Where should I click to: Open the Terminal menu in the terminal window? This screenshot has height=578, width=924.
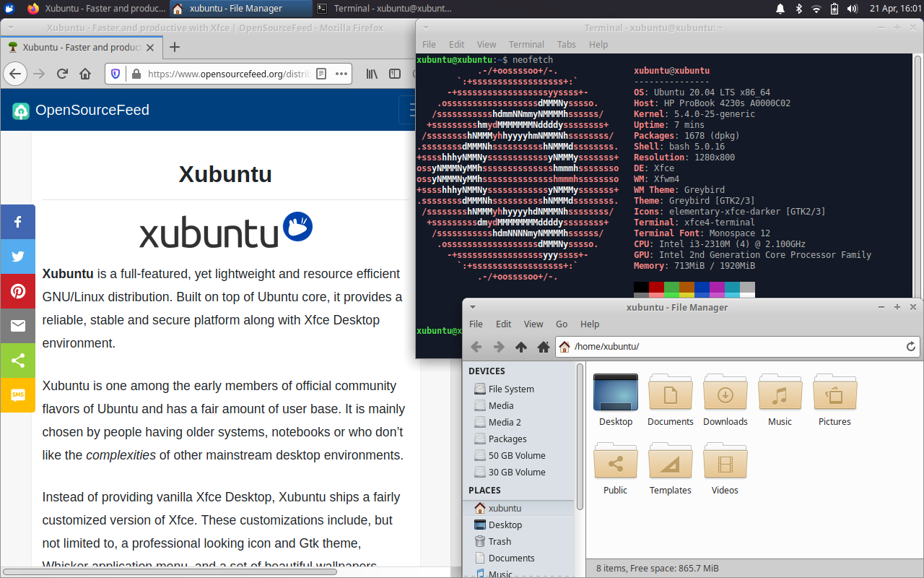(x=526, y=44)
